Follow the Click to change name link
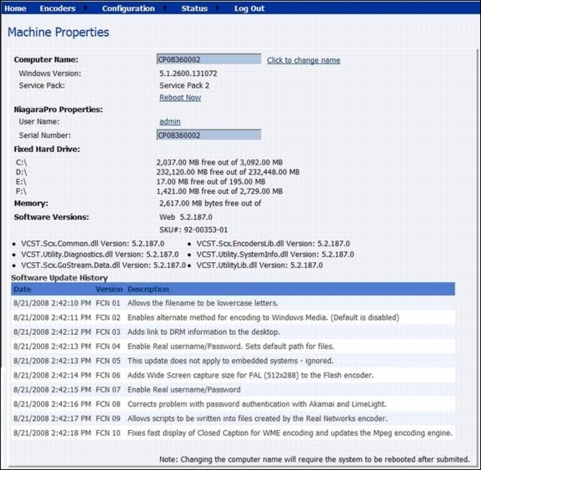 tap(303, 60)
